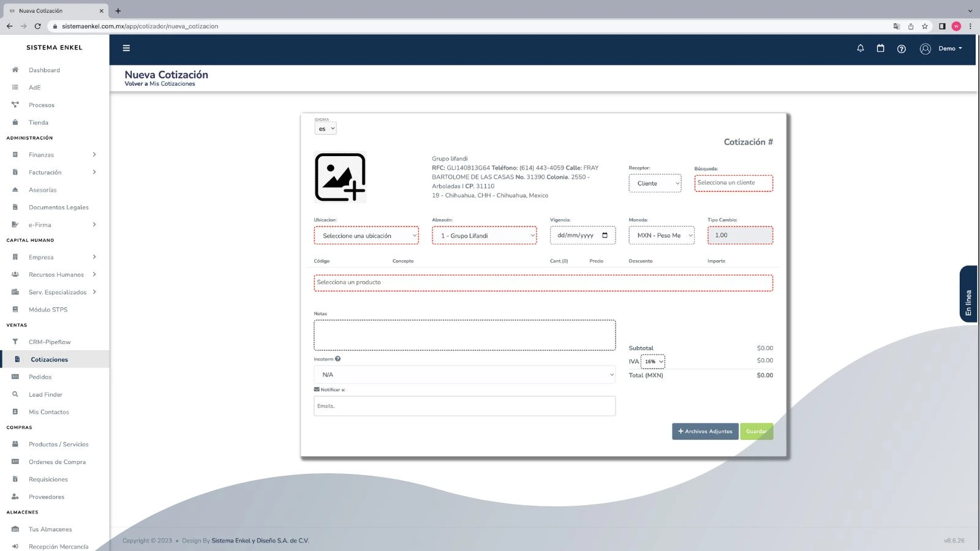
Task: Follow the Mis Cotizaciones link
Action: coord(172,84)
